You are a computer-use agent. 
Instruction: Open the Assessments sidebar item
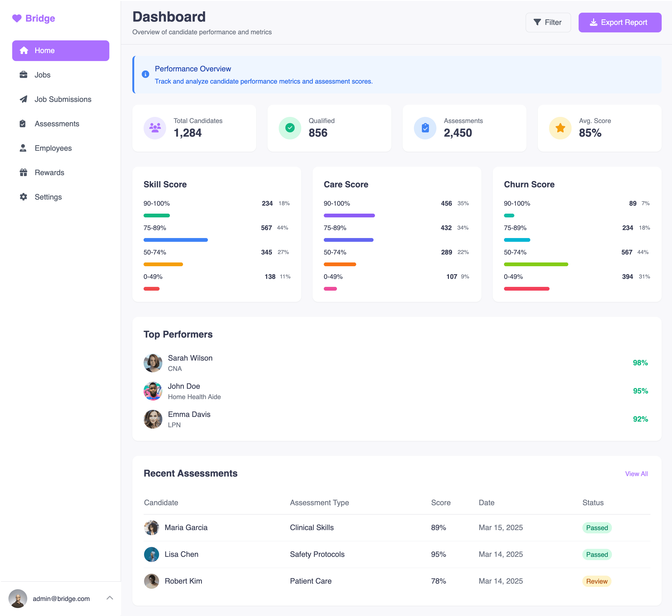[57, 124]
